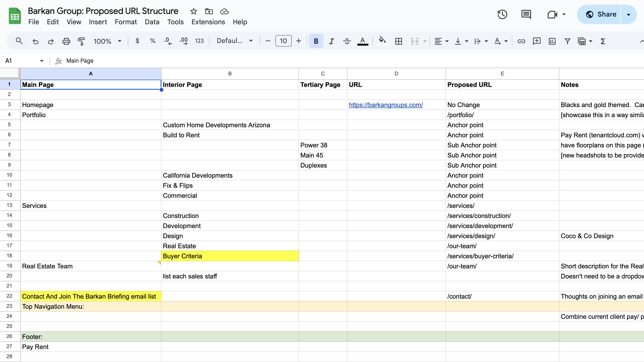Open the search menus magnifier icon
Viewport: 644px width, 362px height.
(19, 41)
